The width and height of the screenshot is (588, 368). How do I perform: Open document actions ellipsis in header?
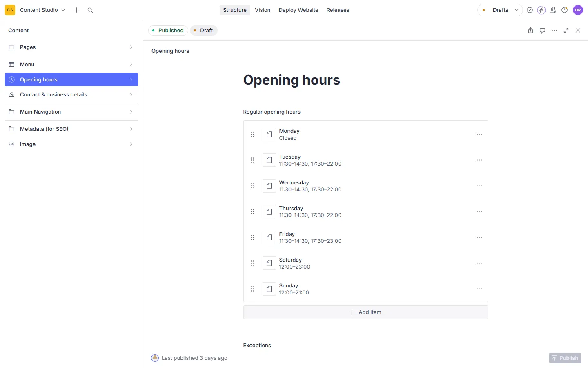pos(554,31)
